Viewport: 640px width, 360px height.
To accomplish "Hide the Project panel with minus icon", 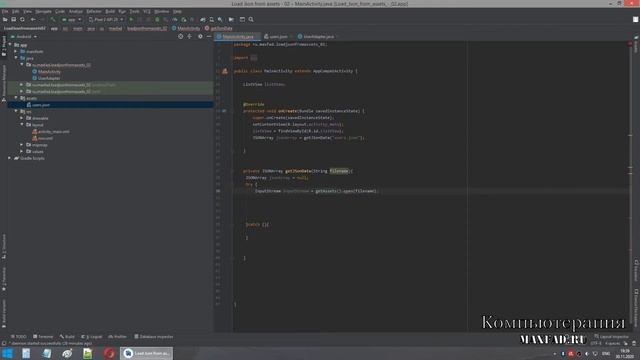I will point(209,36).
